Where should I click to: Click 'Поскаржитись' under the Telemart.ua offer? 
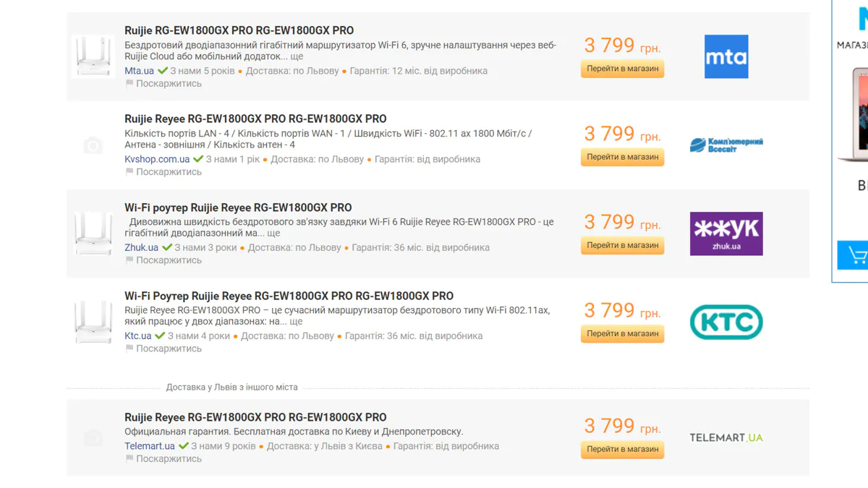pos(169,458)
